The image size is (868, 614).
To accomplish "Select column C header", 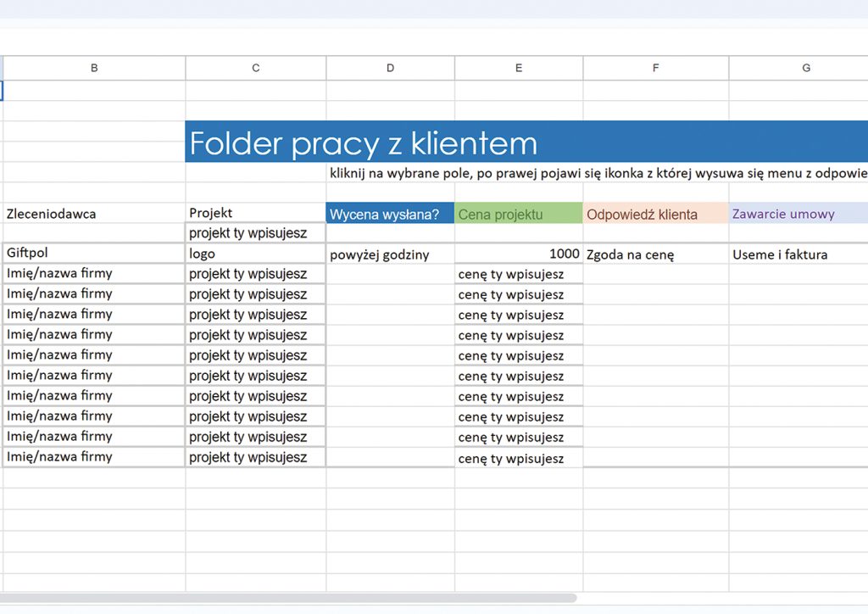I will [x=256, y=68].
